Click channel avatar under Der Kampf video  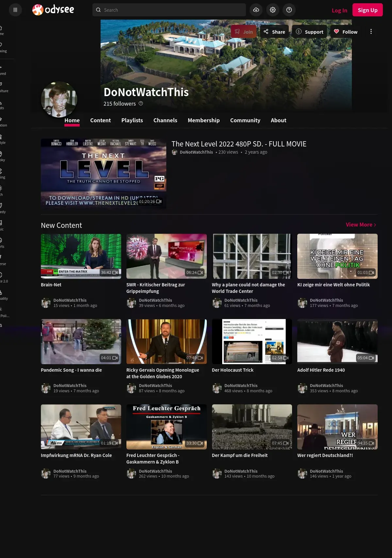pyautogui.click(x=217, y=474)
